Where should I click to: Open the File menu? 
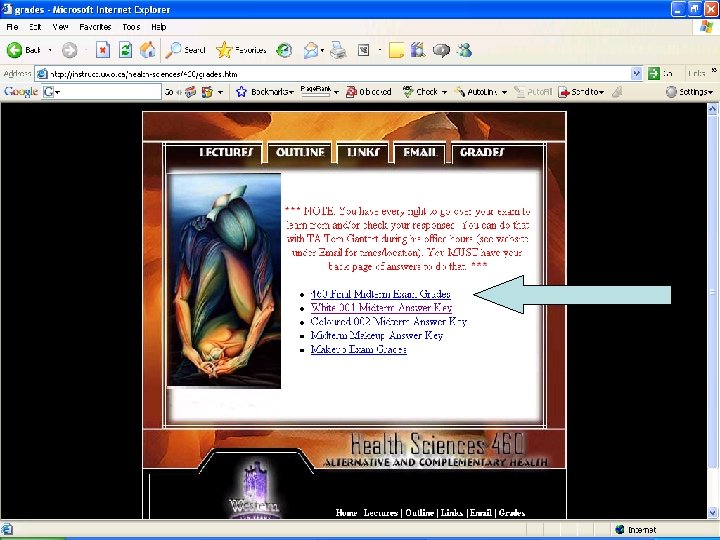pos(12,27)
